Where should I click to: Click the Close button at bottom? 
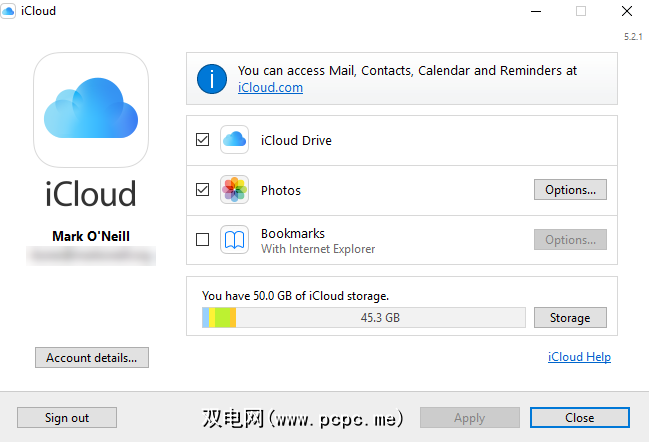pos(579,418)
